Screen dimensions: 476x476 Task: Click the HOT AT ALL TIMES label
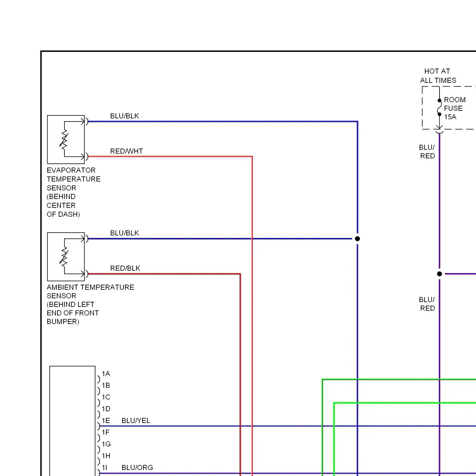pos(438,76)
